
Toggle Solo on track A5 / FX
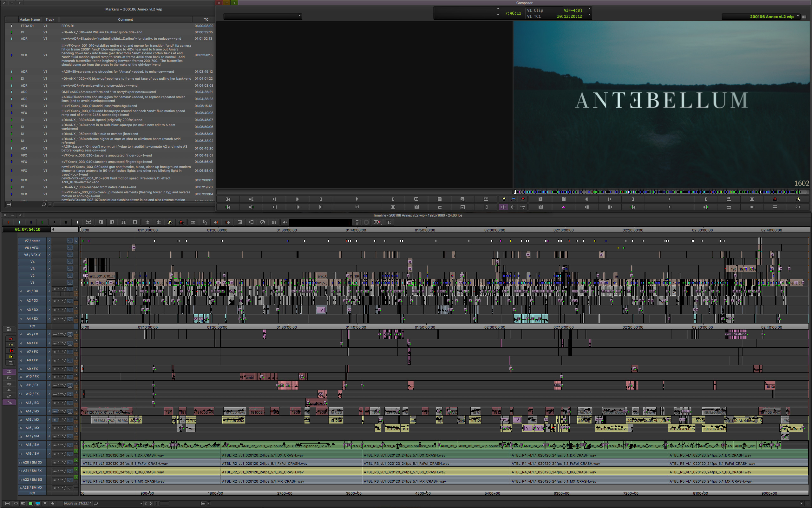[x=76, y=332]
